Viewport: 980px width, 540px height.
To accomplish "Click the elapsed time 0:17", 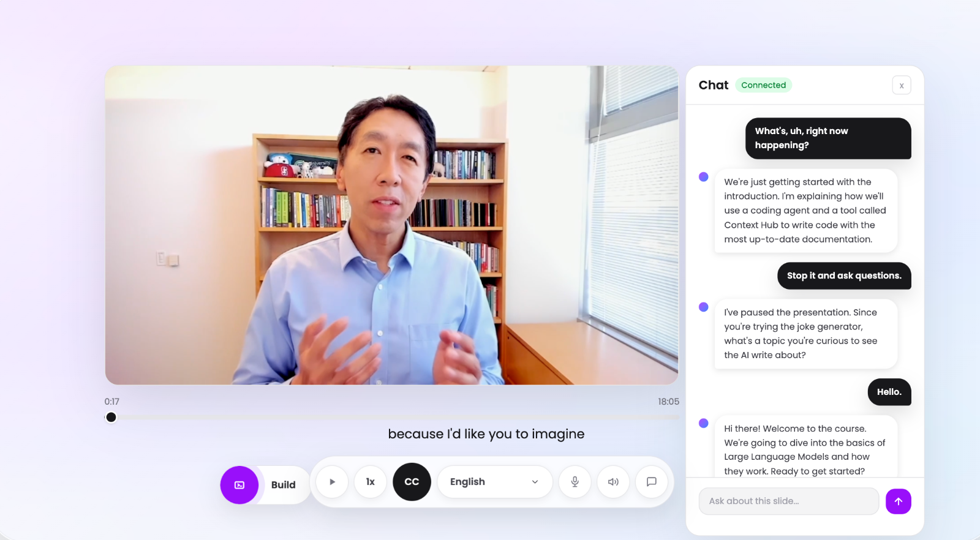I will pos(111,402).
